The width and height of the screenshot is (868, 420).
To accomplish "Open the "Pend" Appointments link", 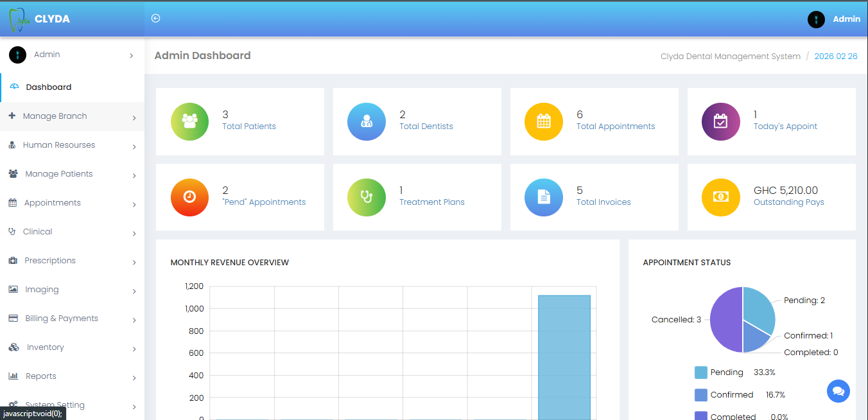I will (264, 202).
